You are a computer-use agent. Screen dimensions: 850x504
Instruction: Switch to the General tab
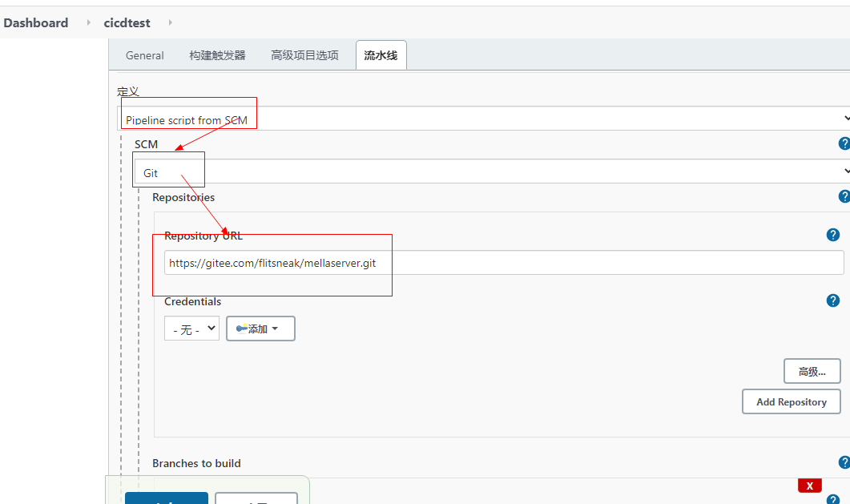point(145,55)
